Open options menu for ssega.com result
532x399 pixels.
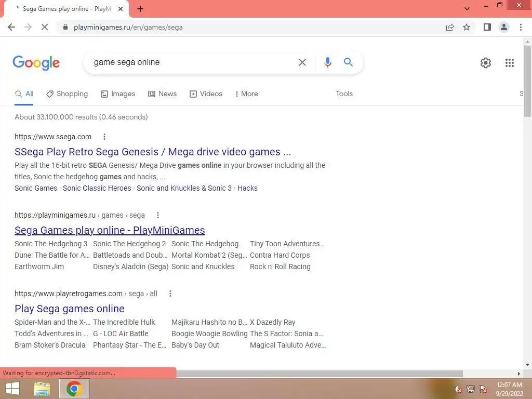click(x=104, y=137)
